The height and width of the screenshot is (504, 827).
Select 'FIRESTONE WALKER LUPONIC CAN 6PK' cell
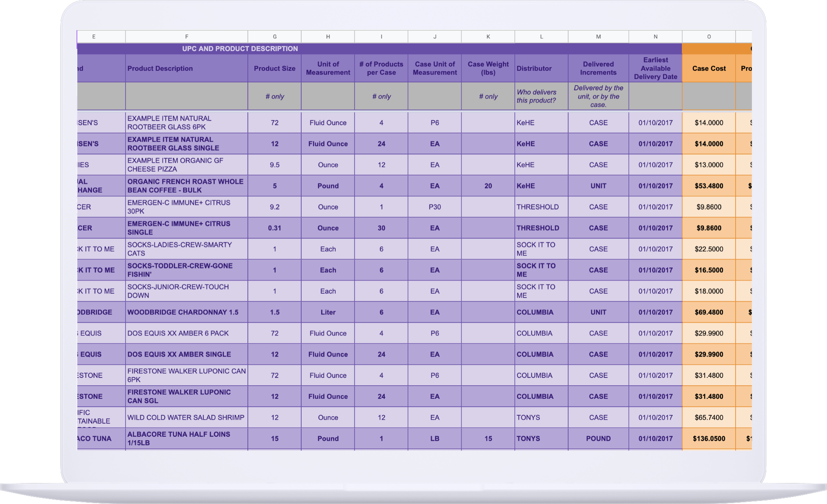tap(187, 375)
